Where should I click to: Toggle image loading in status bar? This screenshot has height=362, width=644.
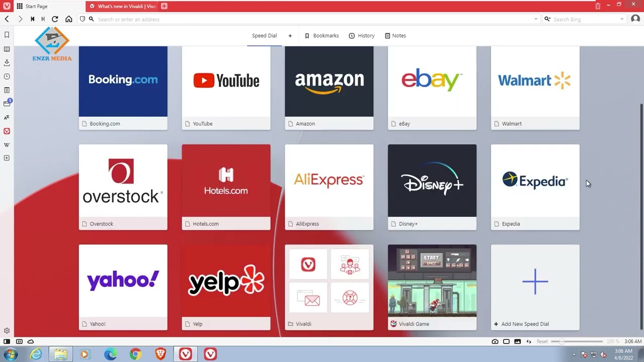518,341
